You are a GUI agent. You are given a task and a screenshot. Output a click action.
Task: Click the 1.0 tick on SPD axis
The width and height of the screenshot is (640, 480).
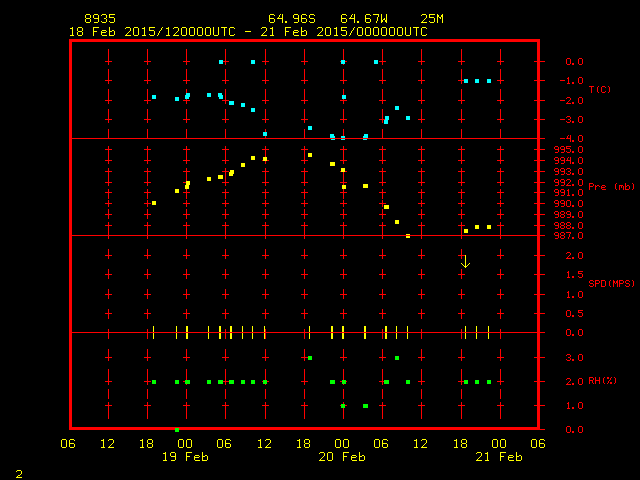click(574, 295)
